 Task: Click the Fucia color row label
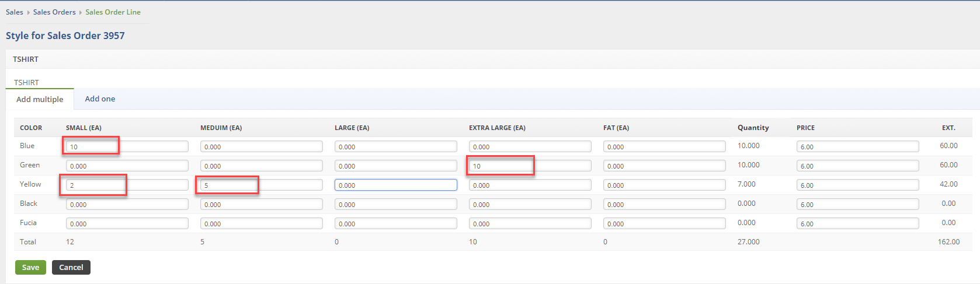tap(28, 223)
